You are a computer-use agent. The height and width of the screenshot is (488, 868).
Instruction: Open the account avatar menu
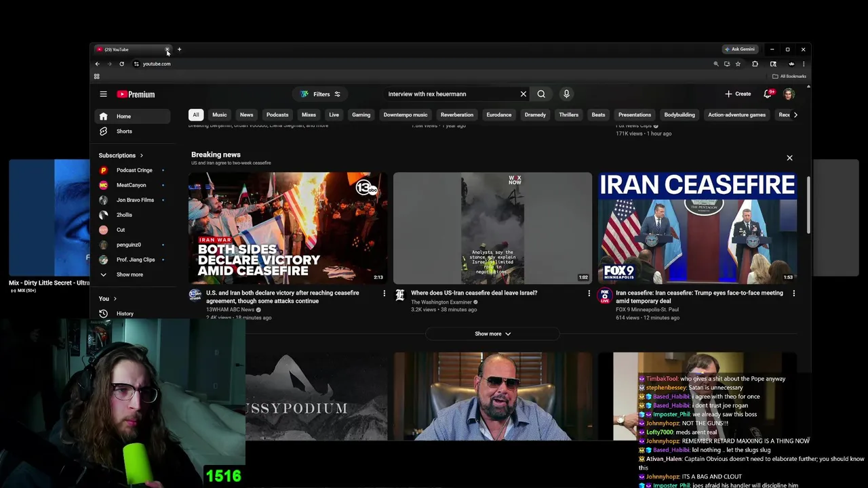tap(789, 94)
